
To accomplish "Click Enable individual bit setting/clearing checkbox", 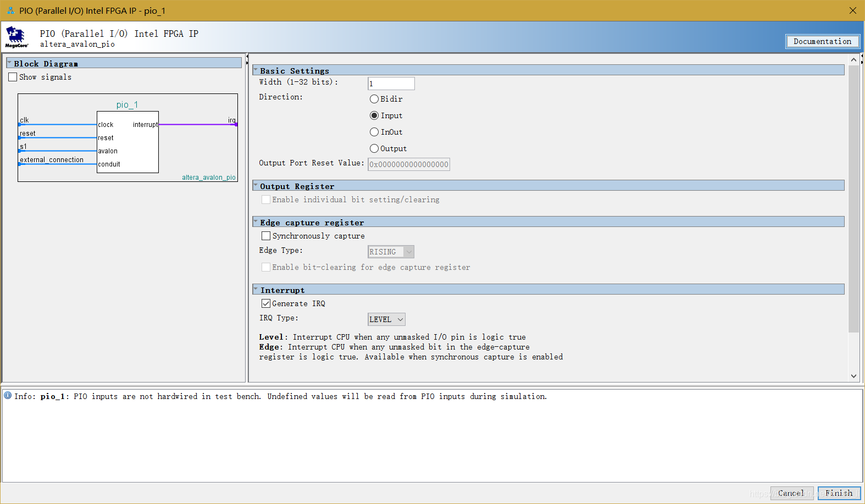I will [266, 200].
